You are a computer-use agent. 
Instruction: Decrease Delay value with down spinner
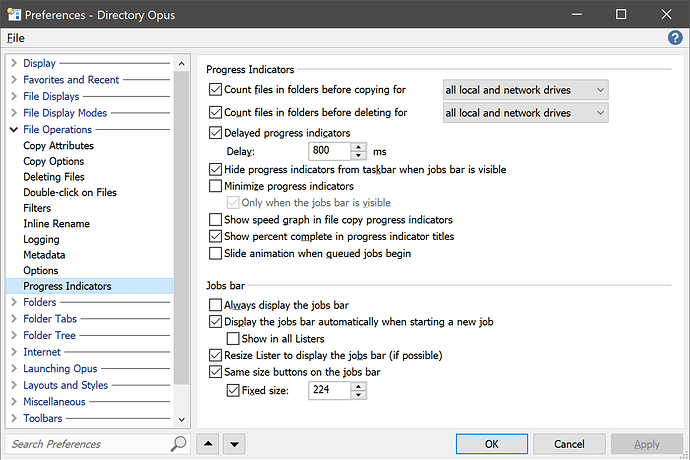(x=359, y=155)
